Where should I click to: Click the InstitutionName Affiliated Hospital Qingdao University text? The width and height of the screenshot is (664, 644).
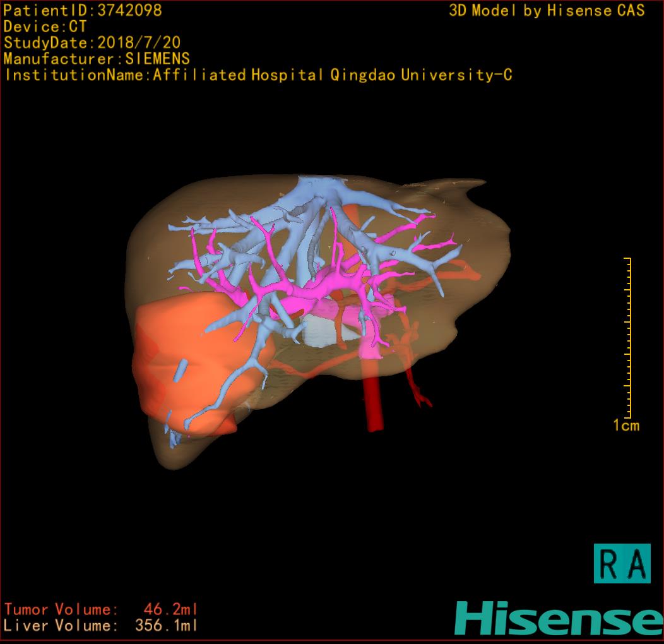(258, 75)
